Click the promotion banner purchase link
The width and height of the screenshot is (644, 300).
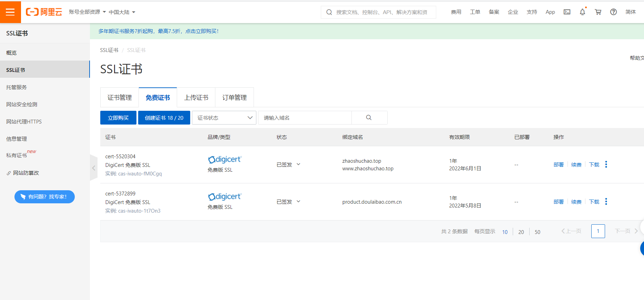[x=159, y=31]
